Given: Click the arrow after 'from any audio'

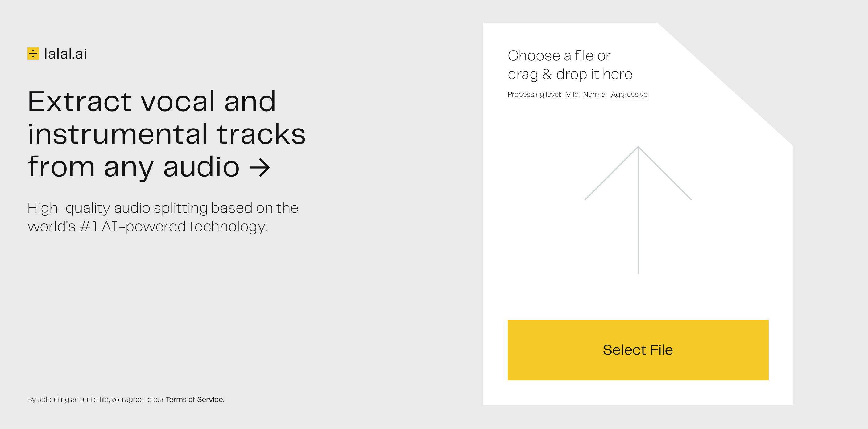Looking at the screenshot, I should pyautogui.click(x=259, y=168).
